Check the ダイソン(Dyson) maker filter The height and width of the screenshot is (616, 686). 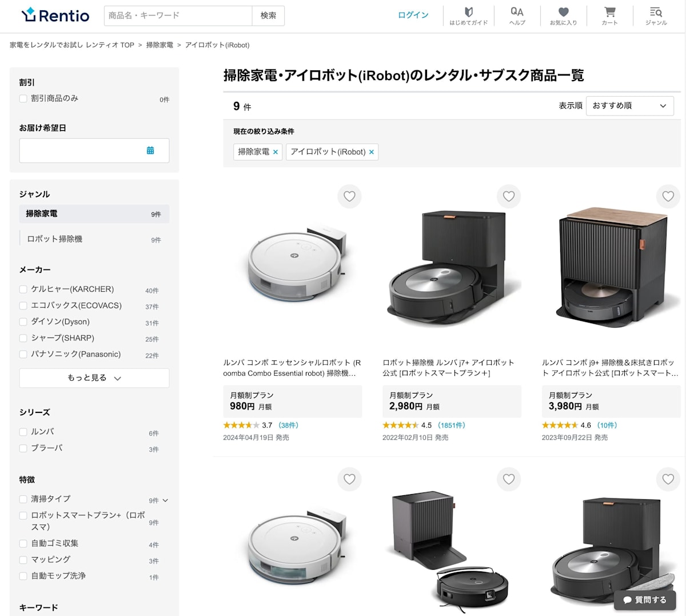[23, 322]
